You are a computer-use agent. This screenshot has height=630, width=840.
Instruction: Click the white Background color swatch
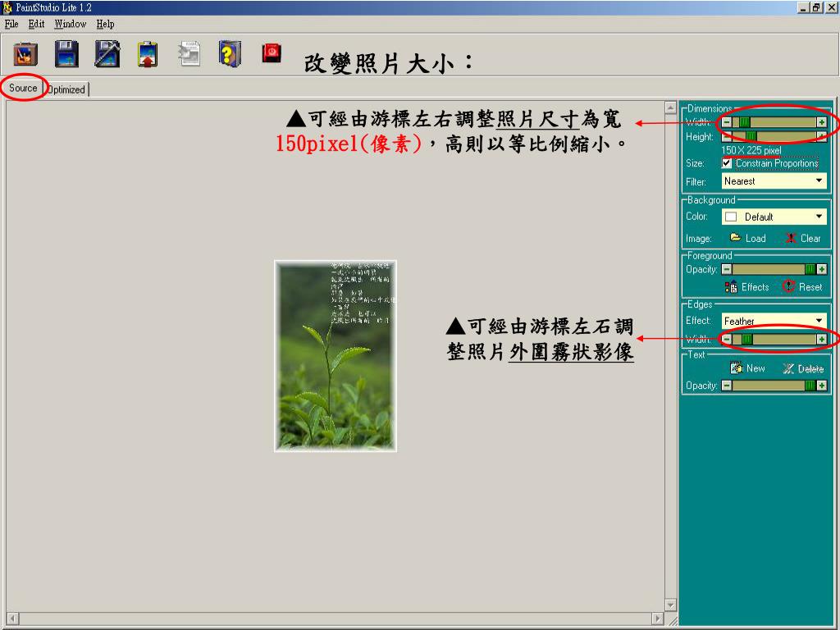coord(731,217)
